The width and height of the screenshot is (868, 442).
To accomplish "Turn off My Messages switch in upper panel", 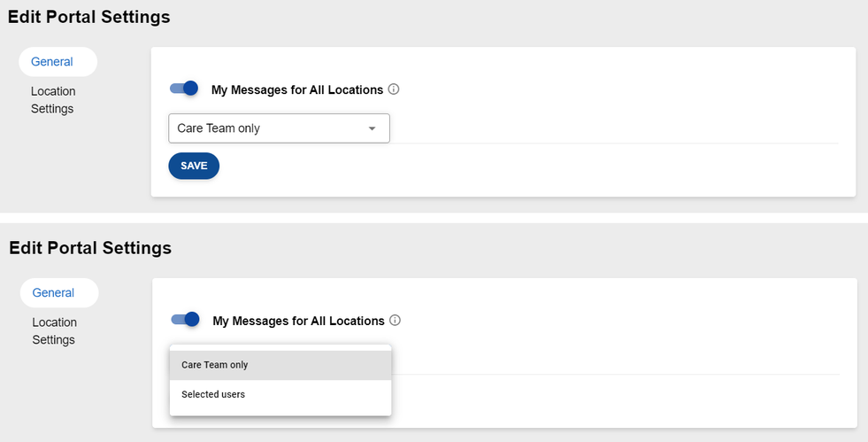I will tap(184, 89).
